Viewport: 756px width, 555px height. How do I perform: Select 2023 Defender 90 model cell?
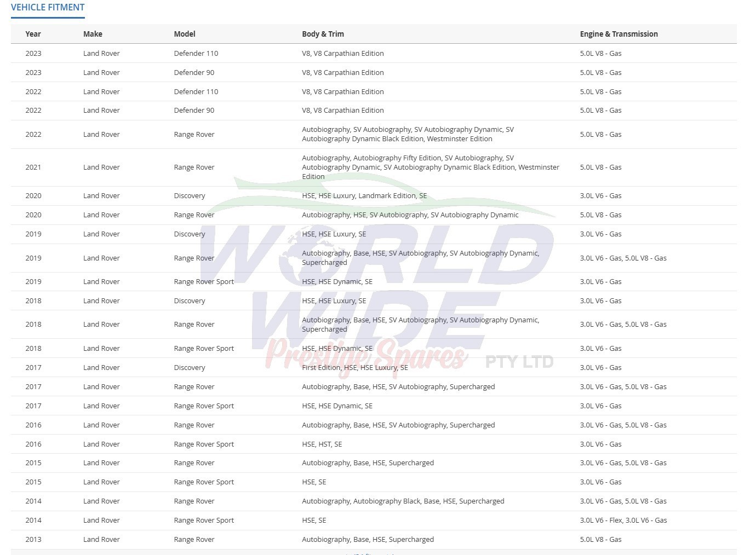194,73
